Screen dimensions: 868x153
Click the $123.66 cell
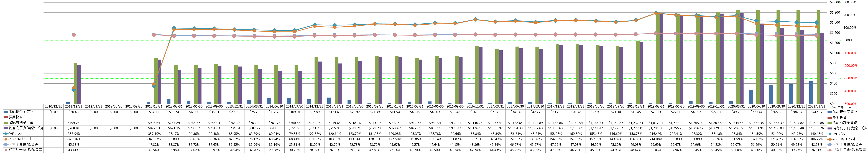pos(335,112)
